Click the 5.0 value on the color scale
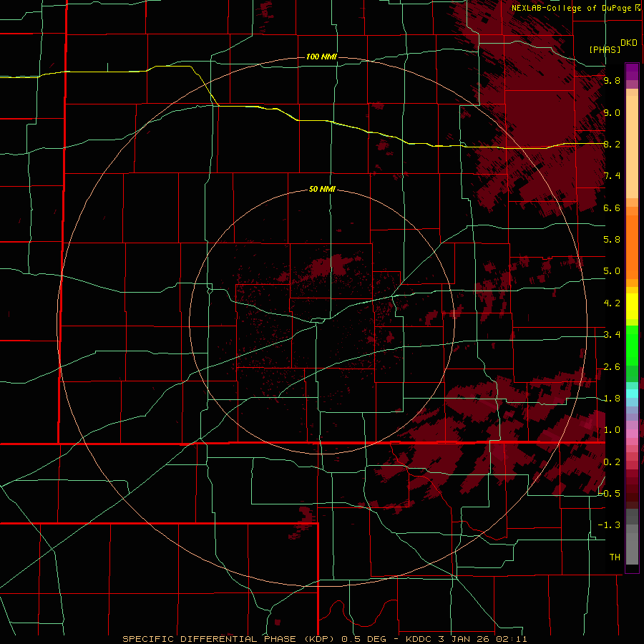The image size is (644, 644). 612,271
